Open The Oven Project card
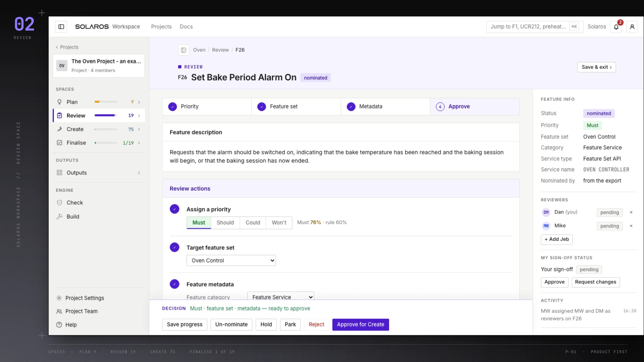 99,66
